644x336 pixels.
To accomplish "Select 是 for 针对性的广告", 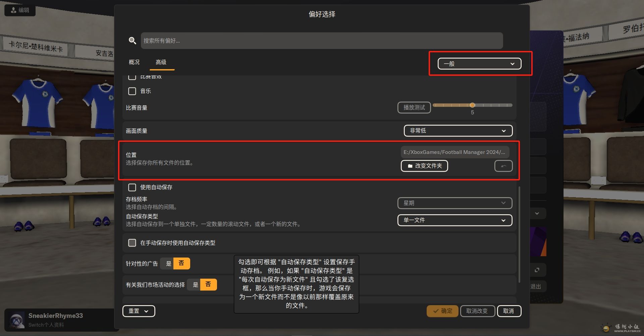I will (x=168, y=264).
